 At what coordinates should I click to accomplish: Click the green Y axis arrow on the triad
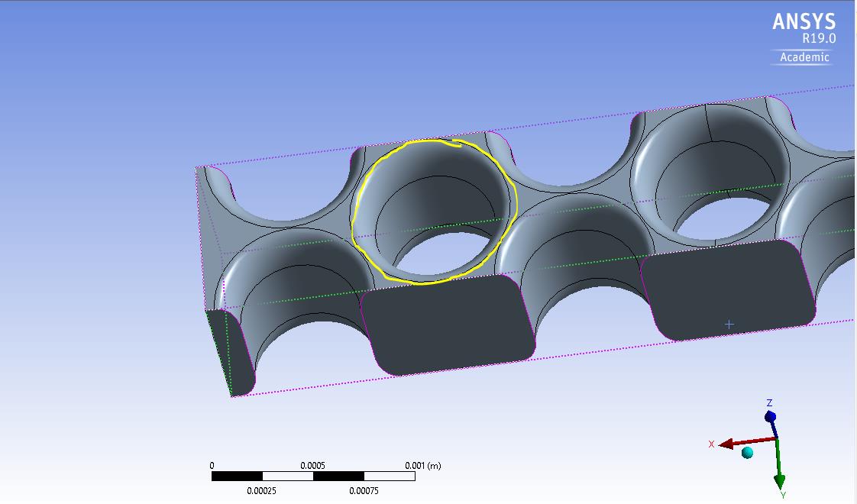click(x=779, y=464)
